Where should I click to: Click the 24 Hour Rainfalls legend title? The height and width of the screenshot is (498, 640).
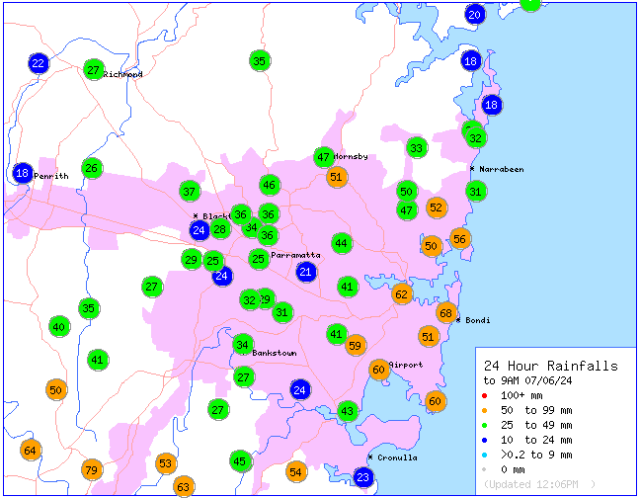click(x=550, y=366)
